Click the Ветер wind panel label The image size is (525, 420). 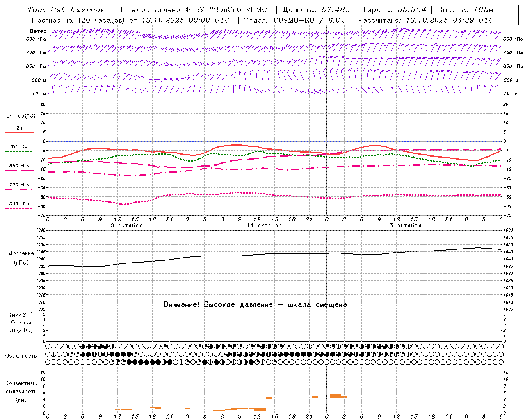click(x=38, y=31)
